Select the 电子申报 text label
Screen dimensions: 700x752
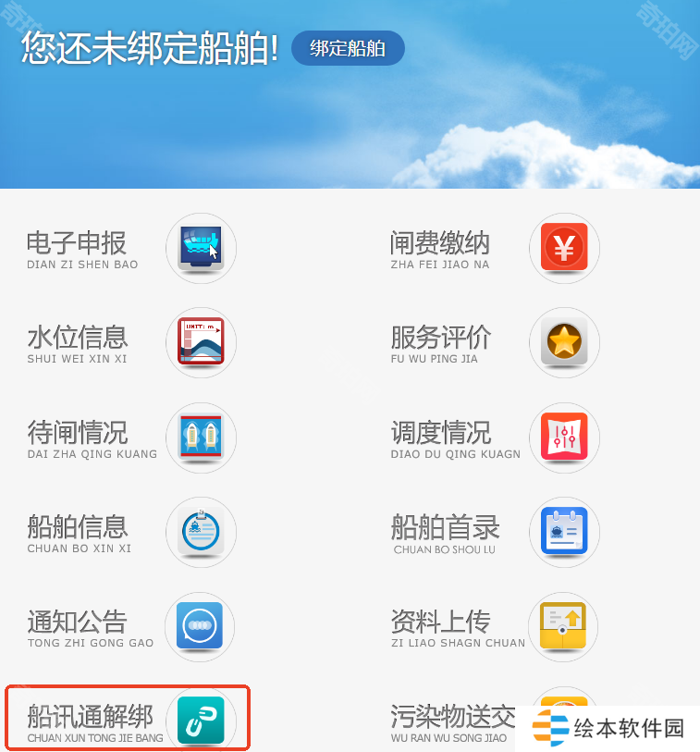tap(77, 242)
